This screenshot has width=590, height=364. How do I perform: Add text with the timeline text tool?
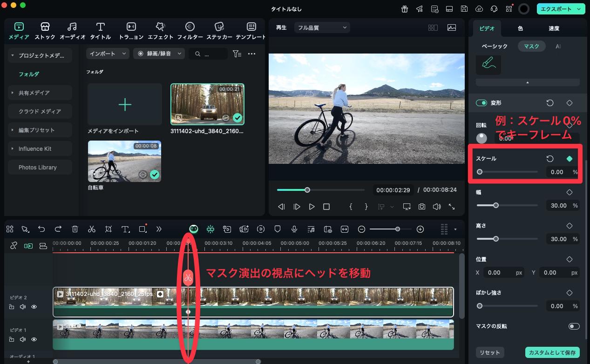tap(125, 229)
